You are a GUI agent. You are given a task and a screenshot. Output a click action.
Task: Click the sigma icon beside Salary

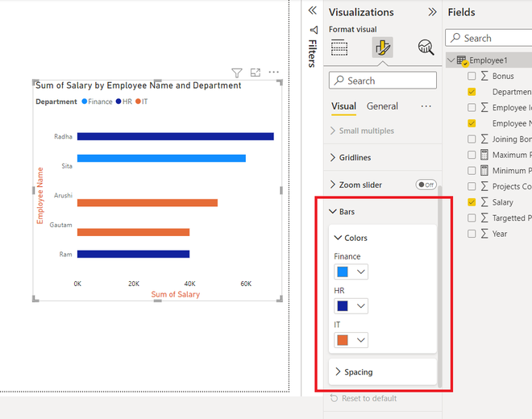(x=484, y=202)
